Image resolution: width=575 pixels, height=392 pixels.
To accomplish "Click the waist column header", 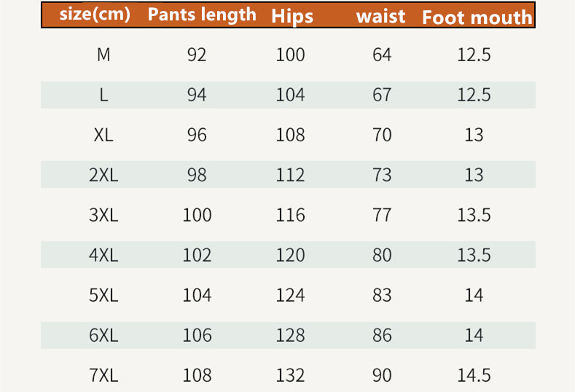I will pos(380,17).
